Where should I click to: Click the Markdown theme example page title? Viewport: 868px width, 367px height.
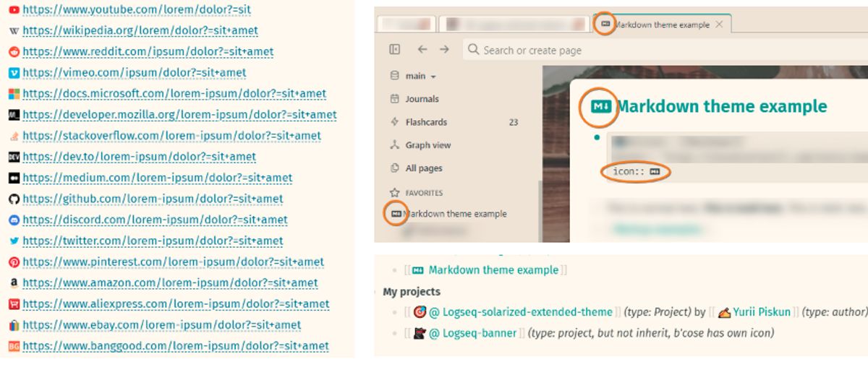(x=721, y=106)
